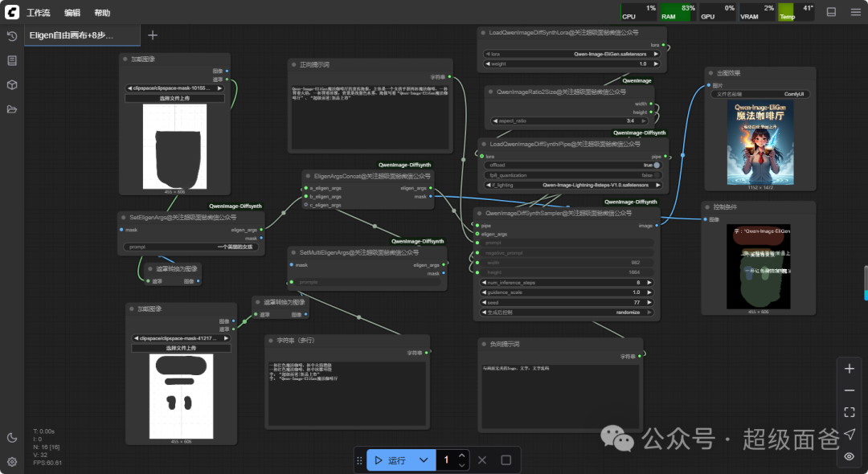Increase weight with right arrow in Lora node
Screen dimensions: 868x474
[x=656, y=63]
